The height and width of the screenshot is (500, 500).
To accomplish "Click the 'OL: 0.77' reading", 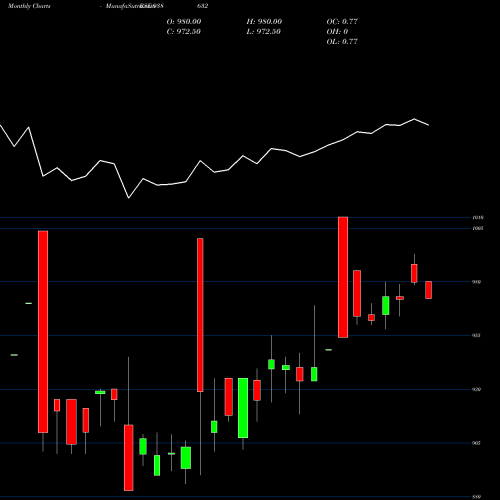I will click(x=342, y=42).
